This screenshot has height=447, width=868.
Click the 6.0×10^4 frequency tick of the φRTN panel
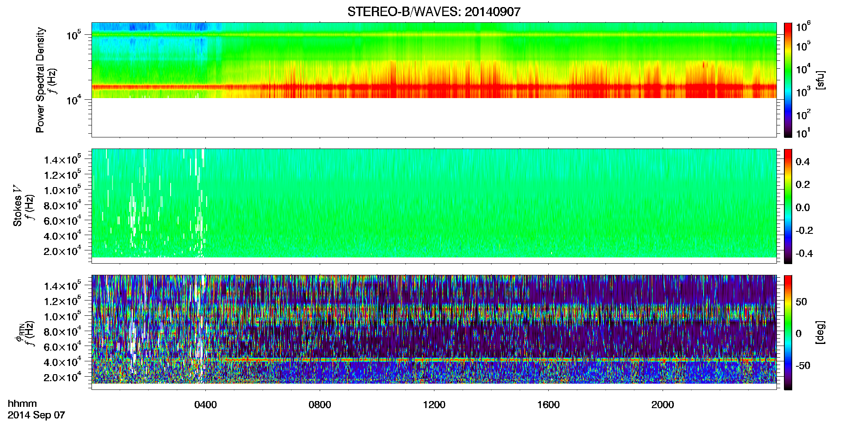click(63, 347)
